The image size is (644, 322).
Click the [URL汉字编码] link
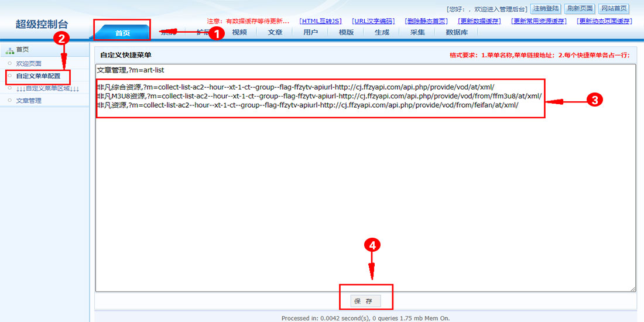(373, 21)
